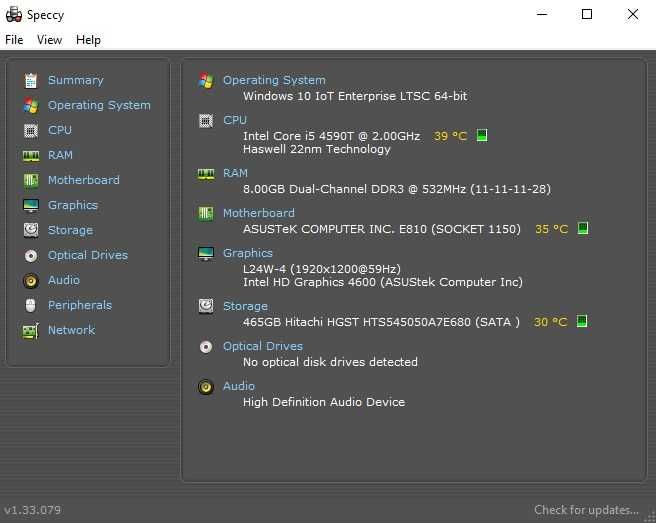656x523 pixels.
Task: Select Summary in the sidebar
Action: tap(76, 80)
